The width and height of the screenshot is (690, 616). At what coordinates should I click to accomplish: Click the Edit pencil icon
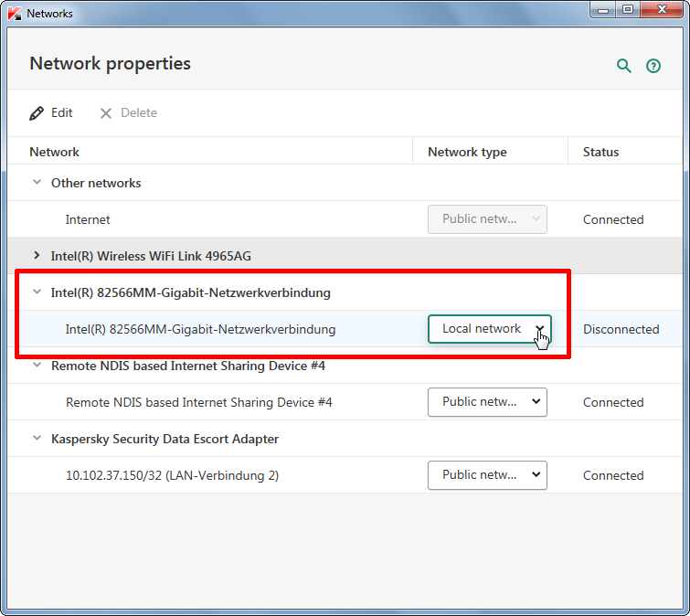tap(37, 113)
